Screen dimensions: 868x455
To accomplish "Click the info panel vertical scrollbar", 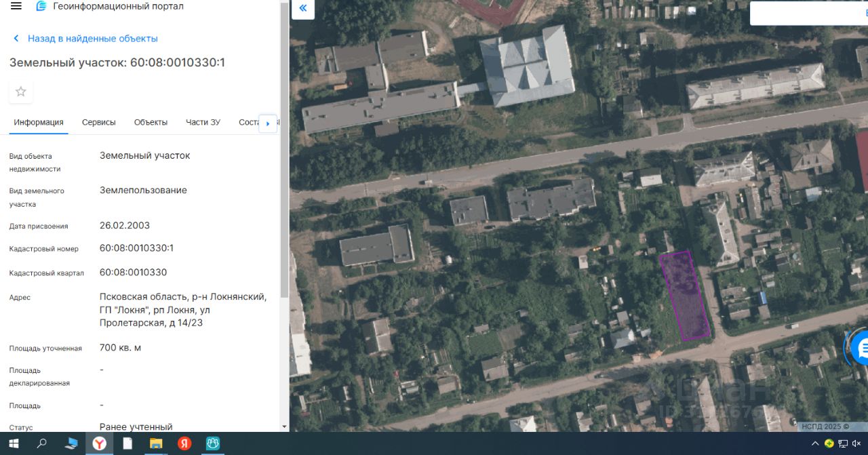I will tap(285, 149).
